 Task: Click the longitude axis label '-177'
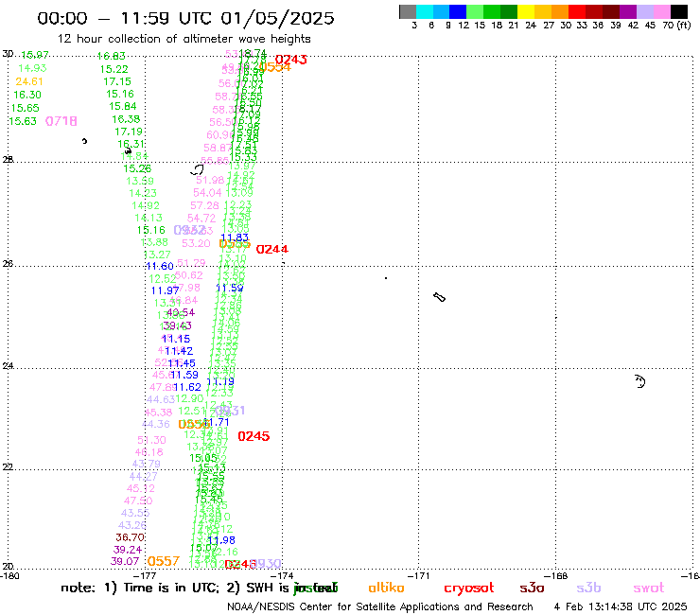146,576
